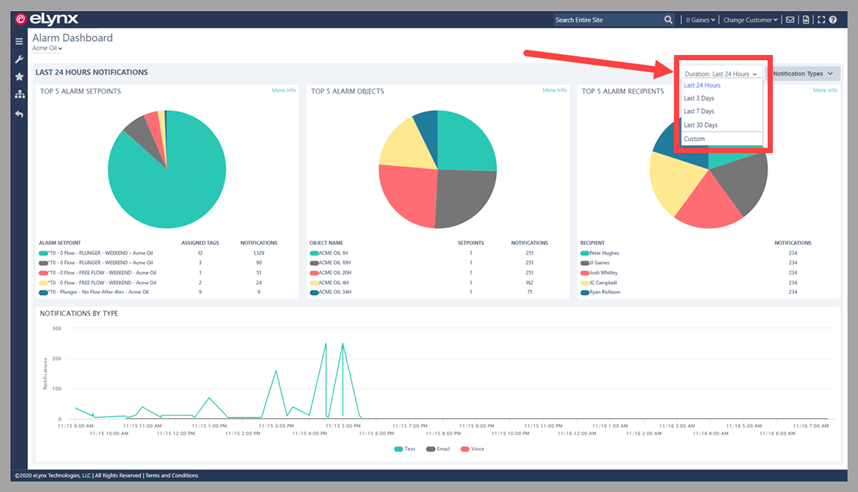Click the document icon in header

pos(806,20)
